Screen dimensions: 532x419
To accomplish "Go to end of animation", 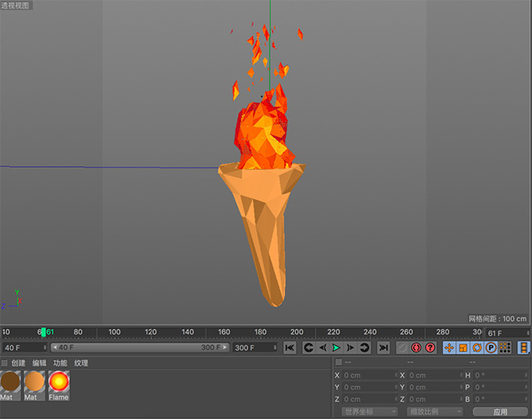I will (383, 348).
